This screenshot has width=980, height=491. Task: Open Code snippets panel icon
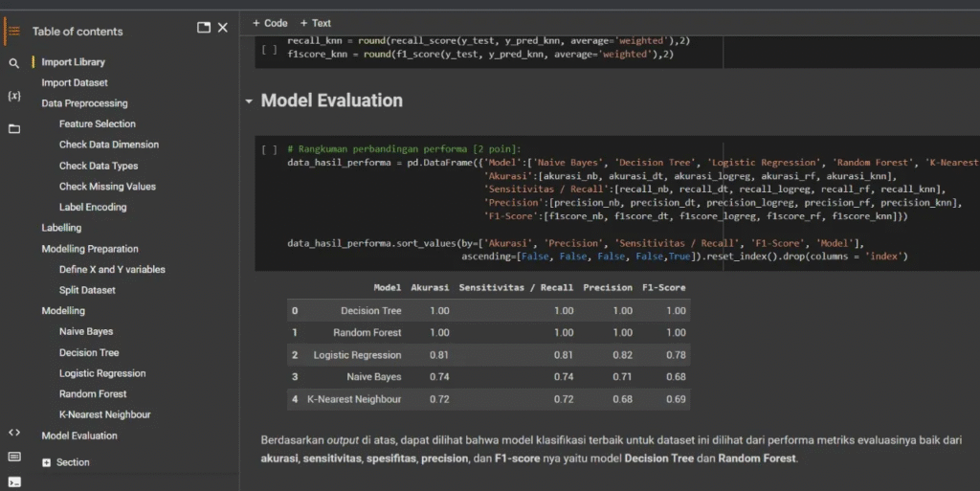(13, 432)
